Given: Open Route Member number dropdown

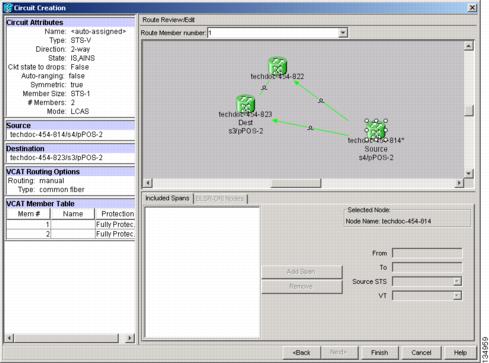Looking at the screenshot, I should click(342, 33).
